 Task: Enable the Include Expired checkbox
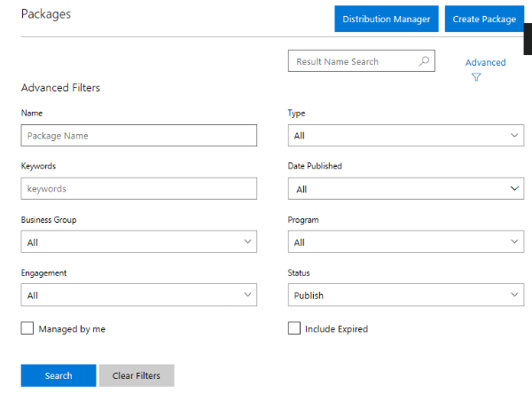pyautogui.click(x=294, y=328)
